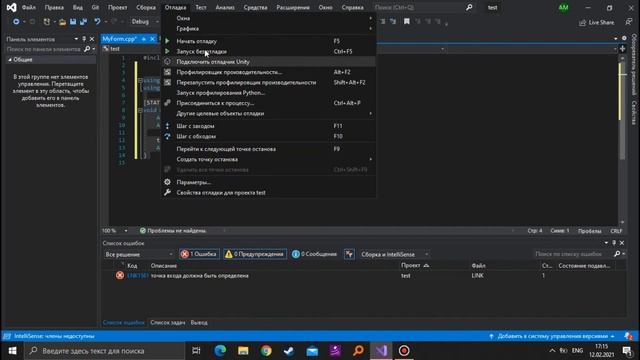Open File Explorer from taskbar
Image resolution: width=640 pixels, height=360 pixels.
[243, 351]
